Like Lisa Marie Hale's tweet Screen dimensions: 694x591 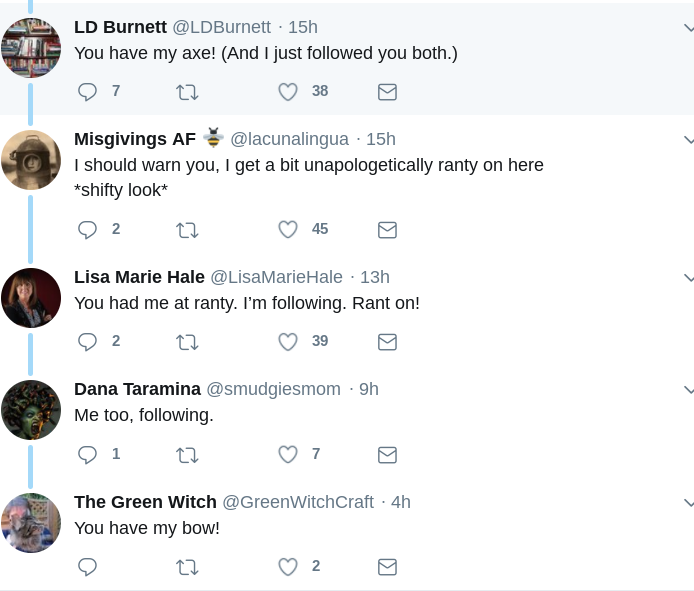(288, 342)
